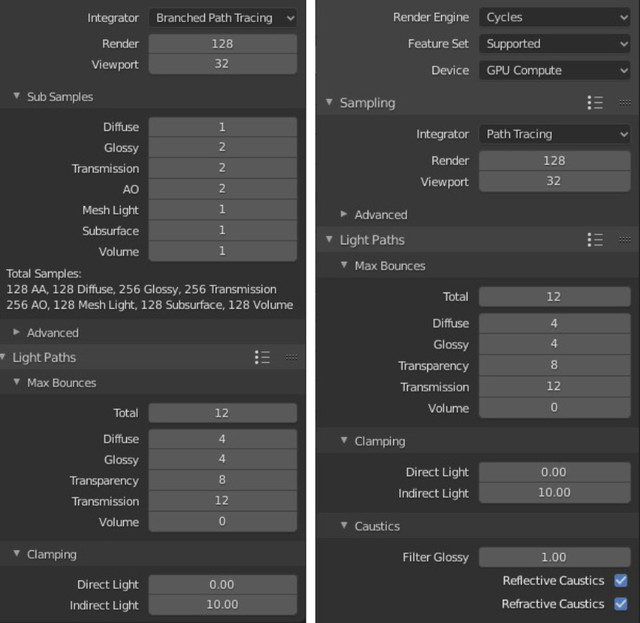The width and height of the screenshot is (640, 623).
Task: Open Sampling presets list icon in right panel
Action: click(595, 102)
